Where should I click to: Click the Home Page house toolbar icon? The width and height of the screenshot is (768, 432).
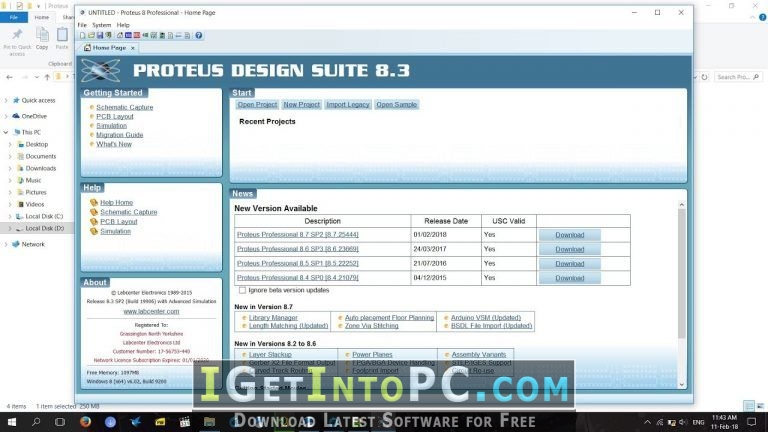coord(120,35)
